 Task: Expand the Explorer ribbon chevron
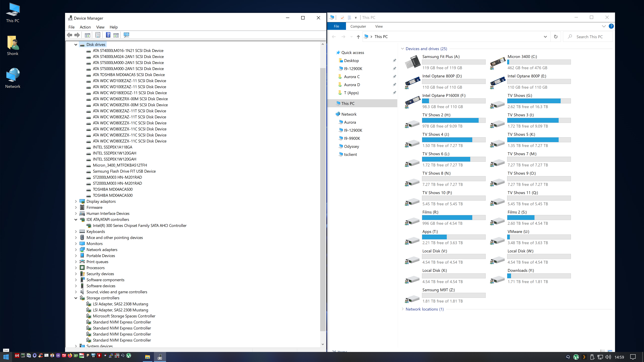604,26
